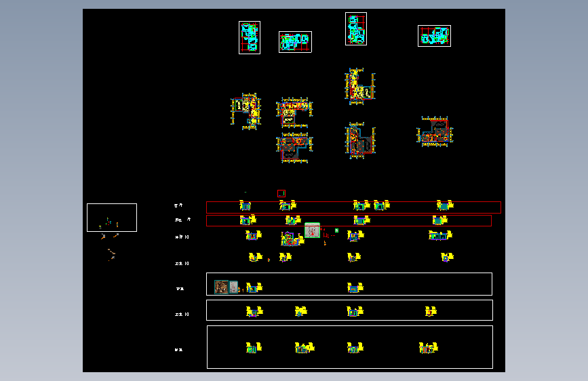Viewport: 588px width, 381px height.
Task: Select the brown photo image in the drawing
Action: click(221, 287)
